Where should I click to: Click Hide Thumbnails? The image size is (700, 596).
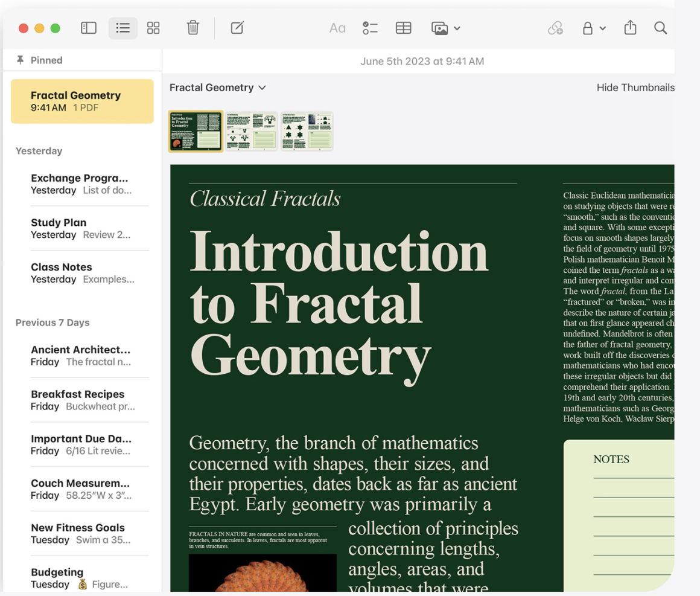635,88
